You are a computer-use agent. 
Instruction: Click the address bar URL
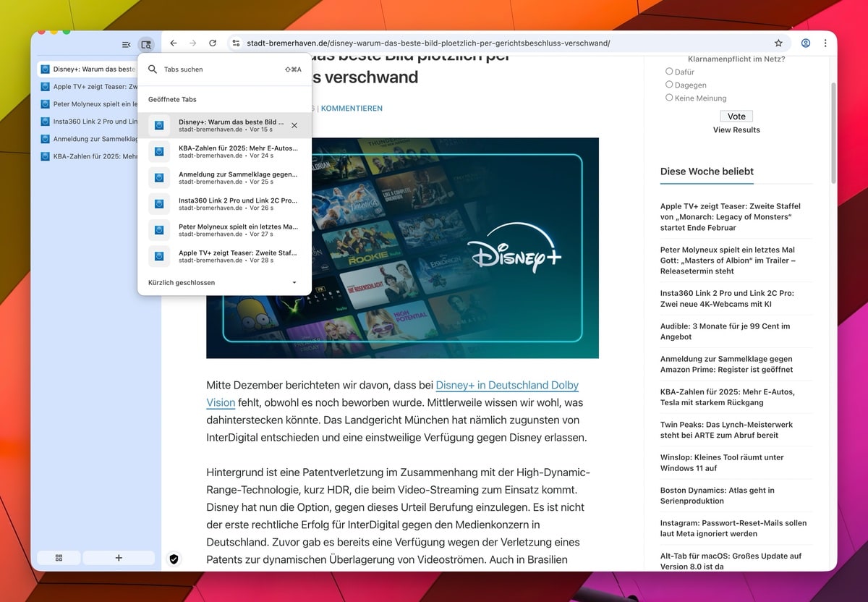[428, 43]
